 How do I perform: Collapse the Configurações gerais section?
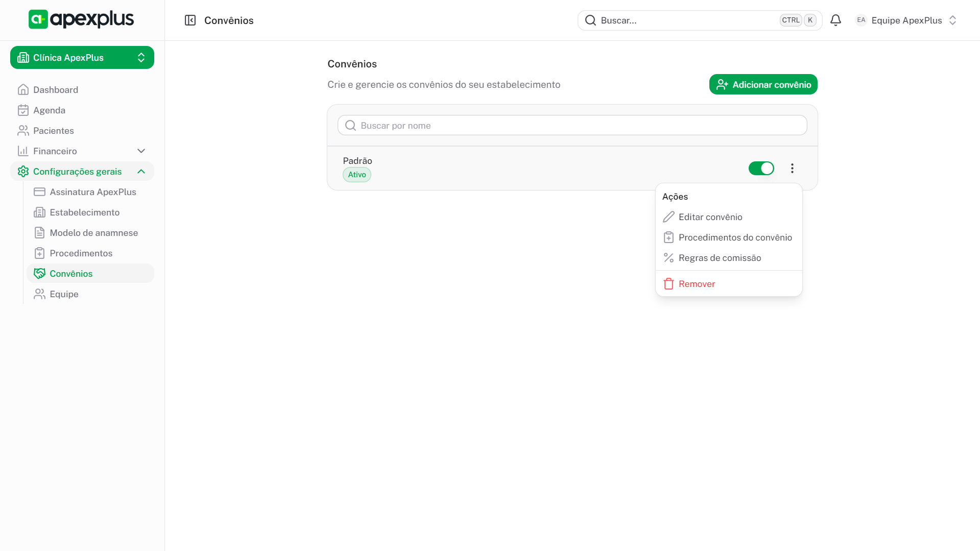(141, 172)
